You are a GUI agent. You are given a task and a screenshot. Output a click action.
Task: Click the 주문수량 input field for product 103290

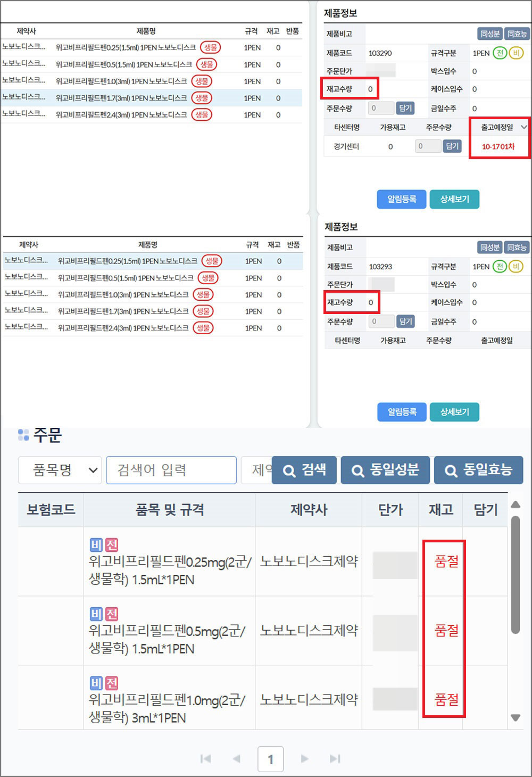381,108
